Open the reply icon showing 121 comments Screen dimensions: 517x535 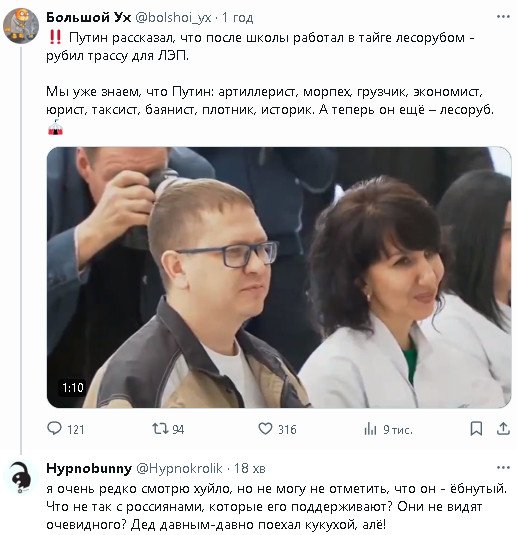tap(55, 429)
